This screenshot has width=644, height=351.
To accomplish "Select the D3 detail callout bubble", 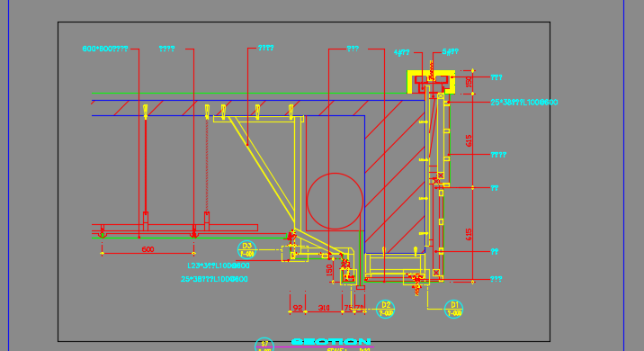I will click(246, 250).
